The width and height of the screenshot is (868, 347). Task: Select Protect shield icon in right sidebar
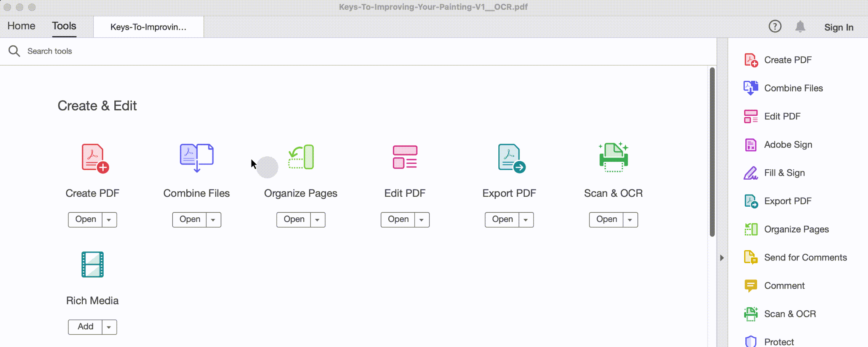tap(751, 341)
